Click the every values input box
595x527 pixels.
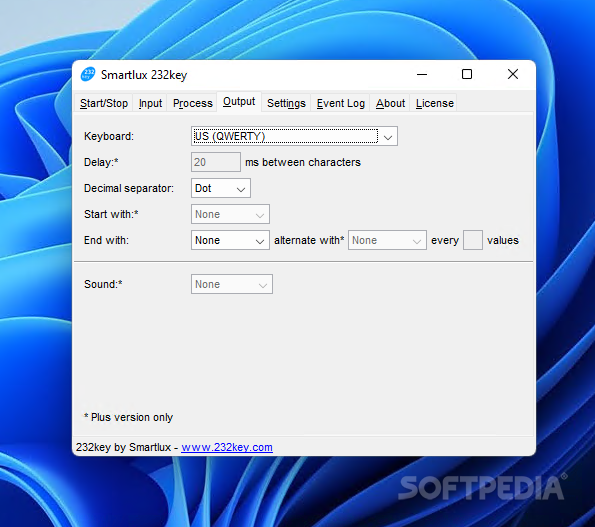click(x=473, y=240)
